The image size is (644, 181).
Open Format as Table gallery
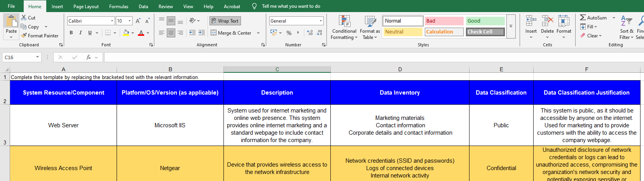[370, 27]
